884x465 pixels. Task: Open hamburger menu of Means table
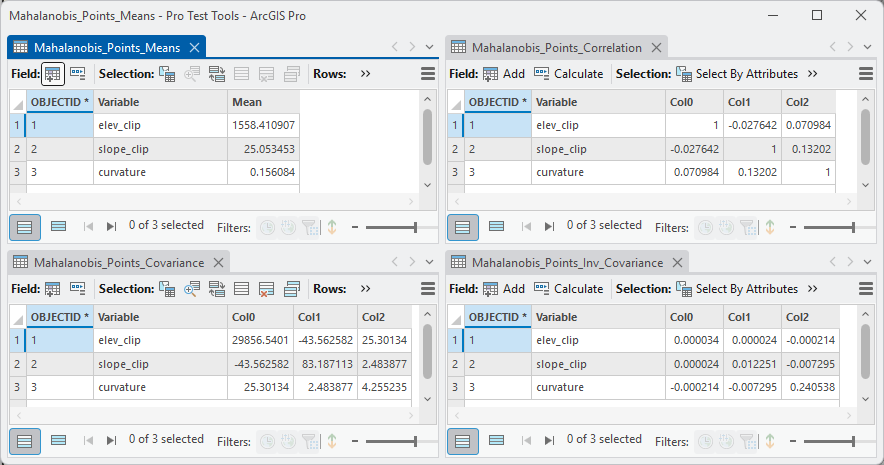tap(428, 74)
